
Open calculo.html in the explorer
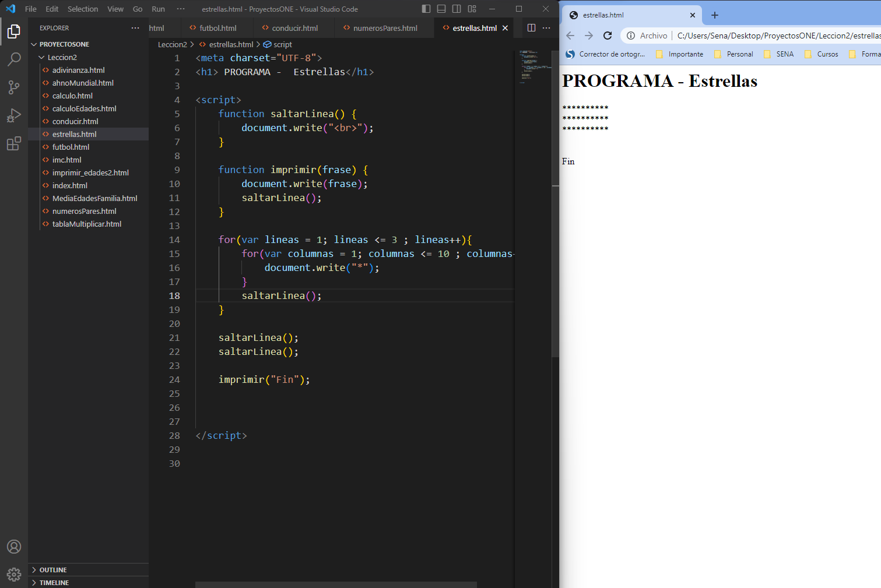coord(88,96)
